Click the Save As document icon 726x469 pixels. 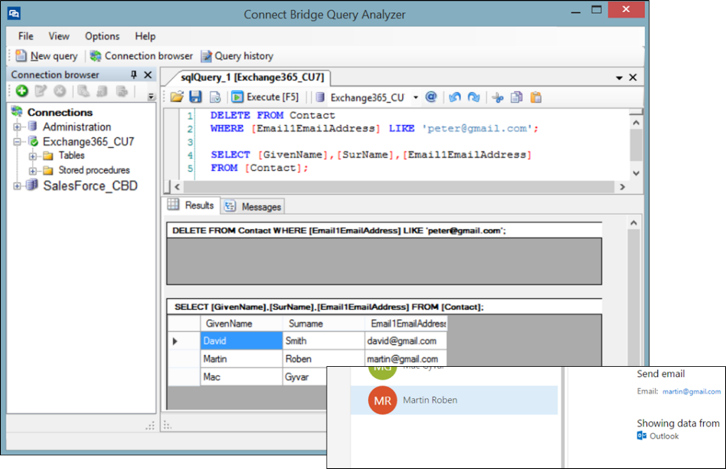pyautogui.click(x=215, y=97)
